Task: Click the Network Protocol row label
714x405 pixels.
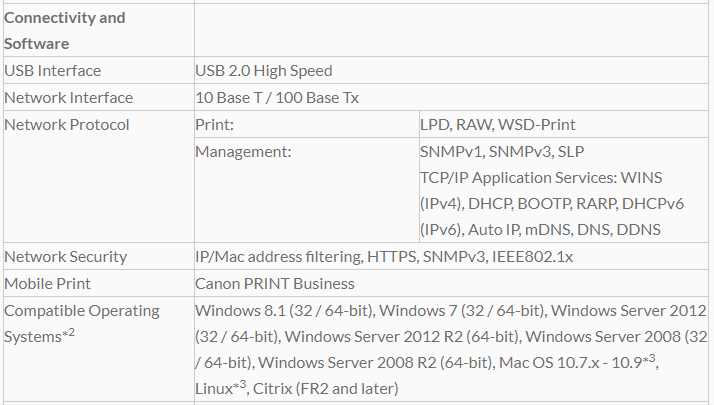Action: coord(67,125)
